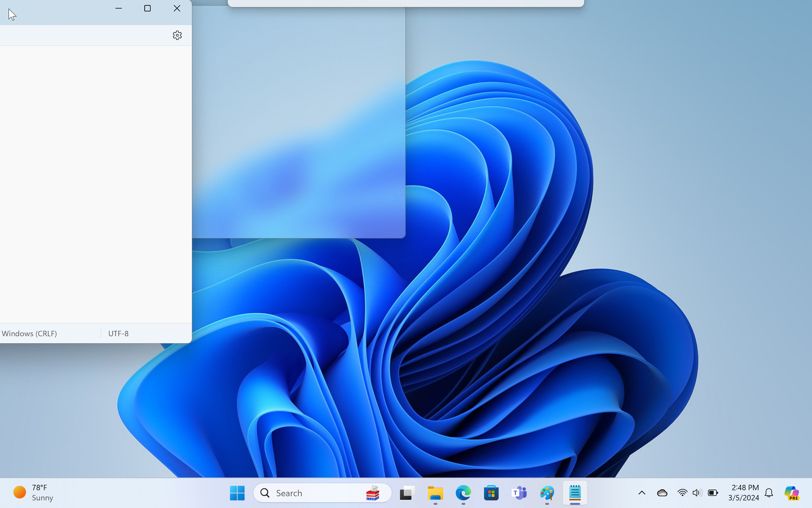Screen dimensions: 812x508
Task: Click the 2:48 PM clock and date
Action: point(744,493)
